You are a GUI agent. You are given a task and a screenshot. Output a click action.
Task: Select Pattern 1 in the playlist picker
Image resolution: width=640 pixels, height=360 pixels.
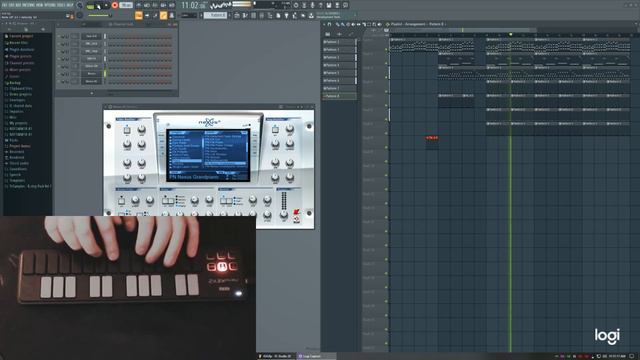click(339, 42)
